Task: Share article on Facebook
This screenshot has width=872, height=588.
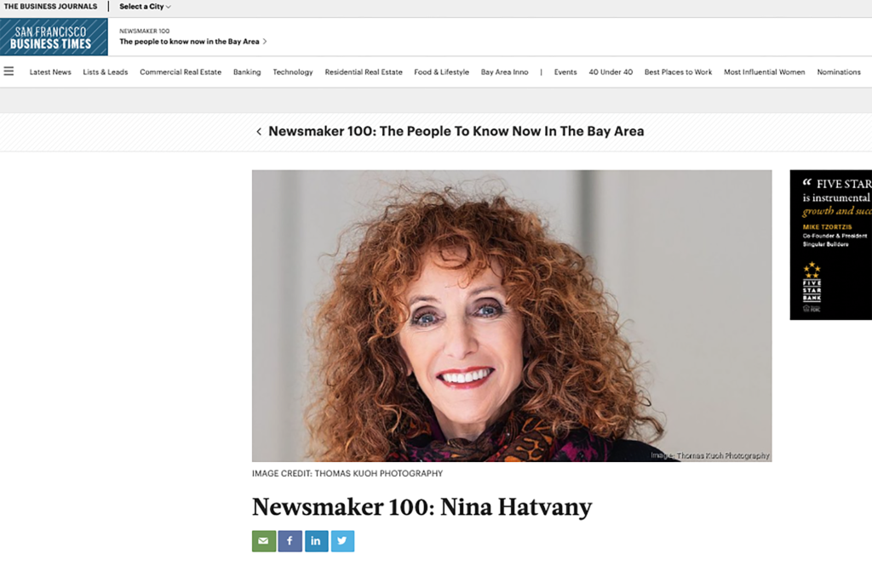Action: (290, 540)
